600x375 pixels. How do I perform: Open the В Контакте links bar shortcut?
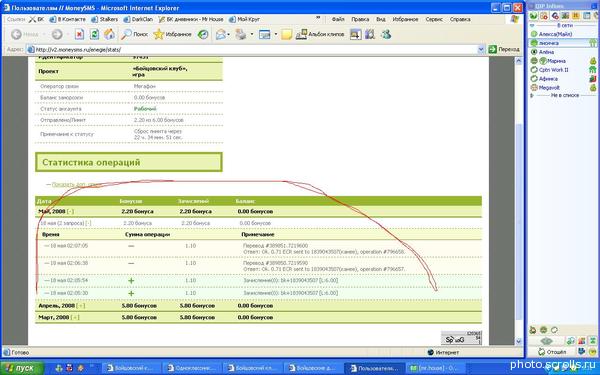(67, 19)
